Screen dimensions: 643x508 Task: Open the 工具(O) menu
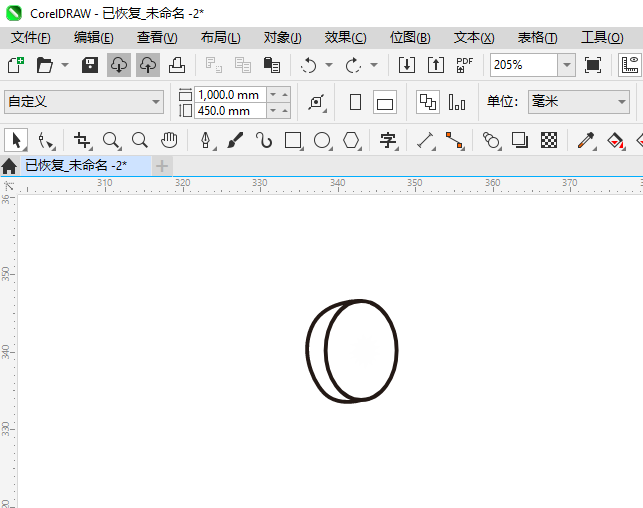[x=602, y=38]
